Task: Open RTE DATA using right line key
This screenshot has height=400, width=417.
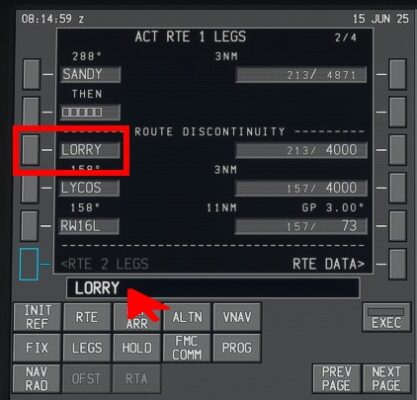Action: point(398,264)
